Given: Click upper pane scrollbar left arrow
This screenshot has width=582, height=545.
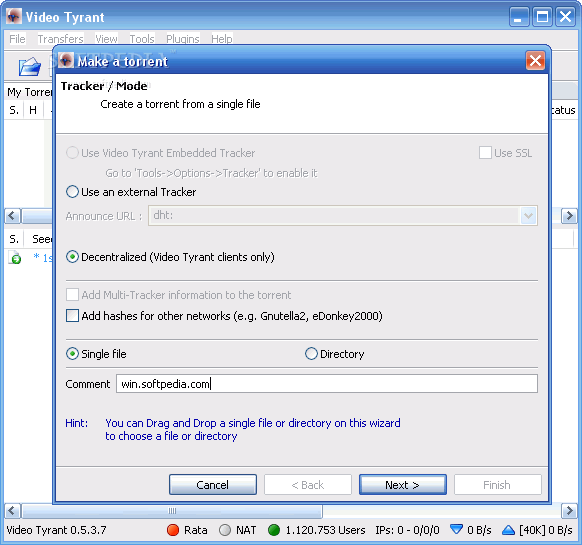Looking at the screenshot, I should pos(12,216).
